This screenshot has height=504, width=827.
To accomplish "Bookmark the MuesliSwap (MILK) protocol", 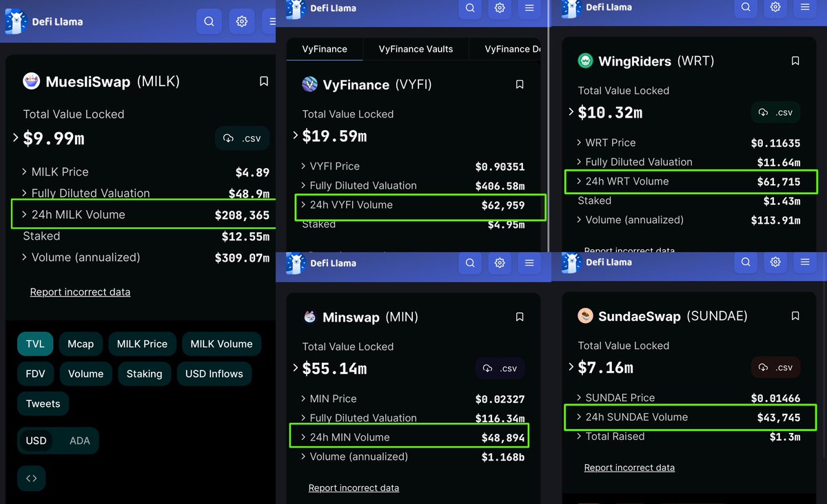I will pos(264,81).
